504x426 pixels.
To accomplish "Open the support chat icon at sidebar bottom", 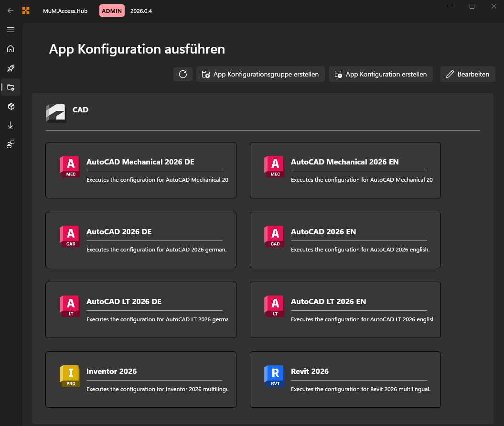I will 10,144.
